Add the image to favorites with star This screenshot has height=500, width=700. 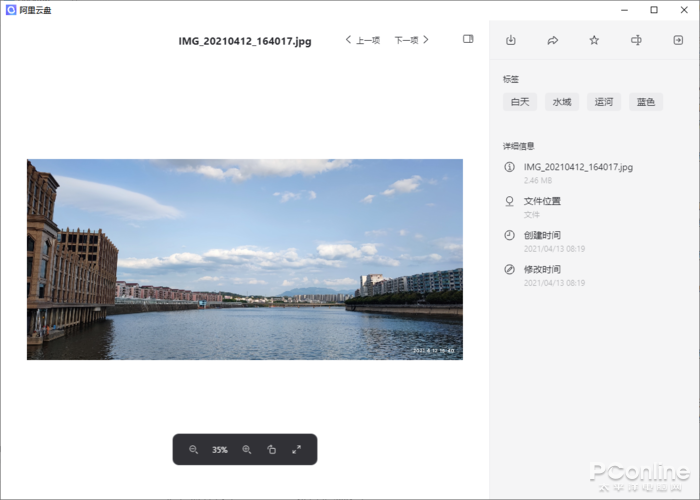pos(594,40)
